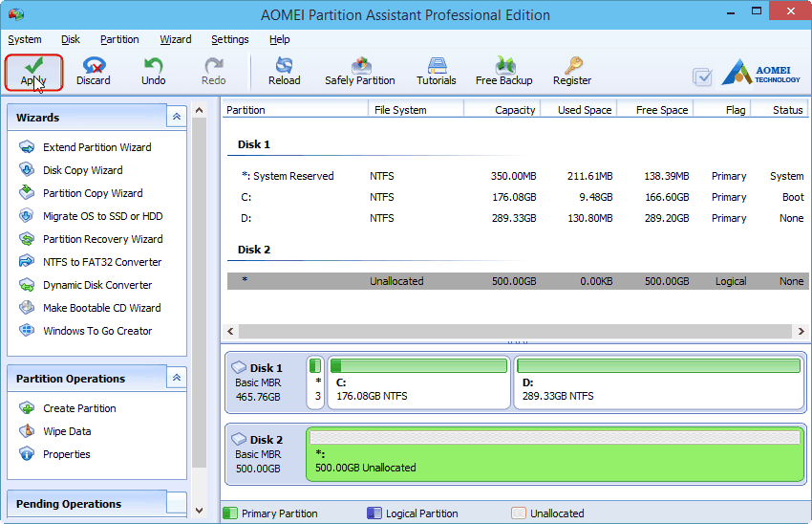
Task: Sort by the Capacity column header
Action: click(x=514, y=110)
